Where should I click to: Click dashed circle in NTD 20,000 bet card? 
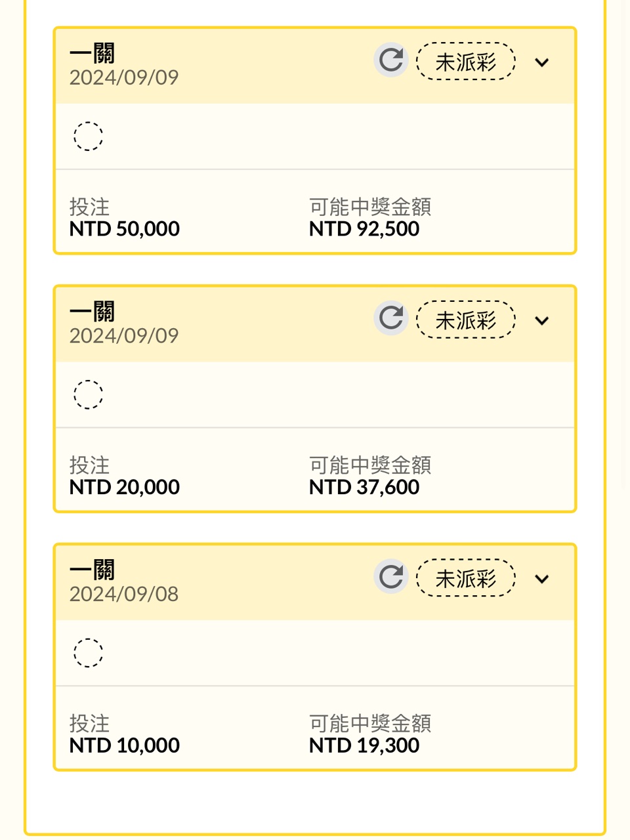(88, 394)
